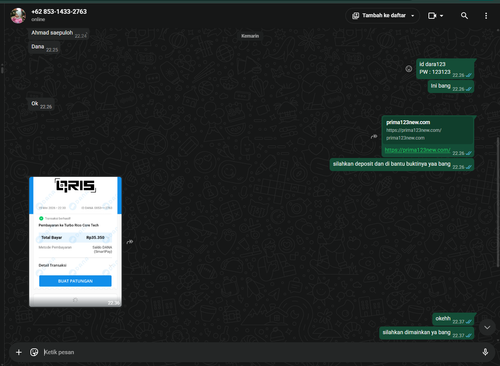Focus the Ketik pesan message field

pos(260,352)
